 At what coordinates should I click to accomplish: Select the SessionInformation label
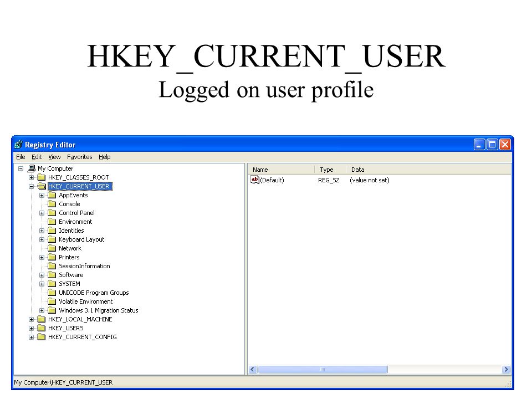pos(84,266)
